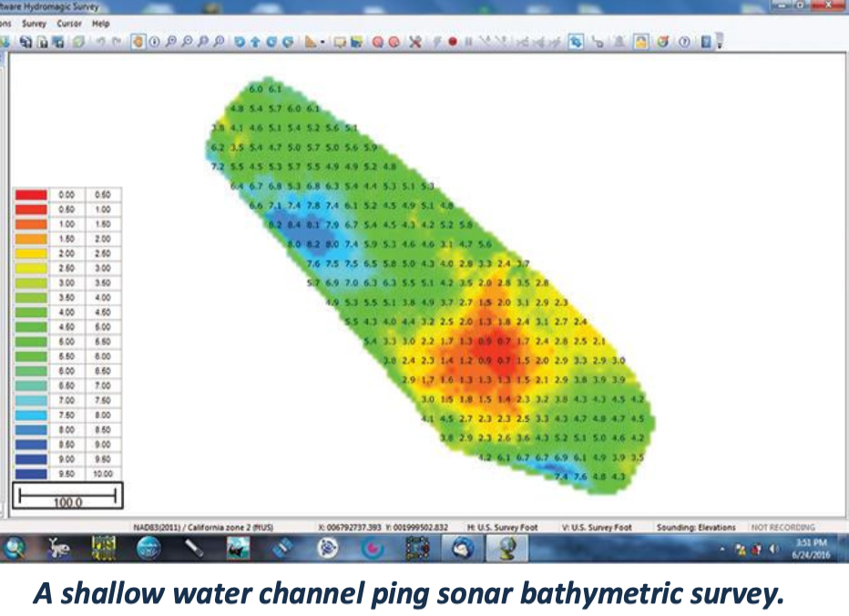Click the info cursor tool icon
Screen dimensions: 849x616
tap(153, 42)
